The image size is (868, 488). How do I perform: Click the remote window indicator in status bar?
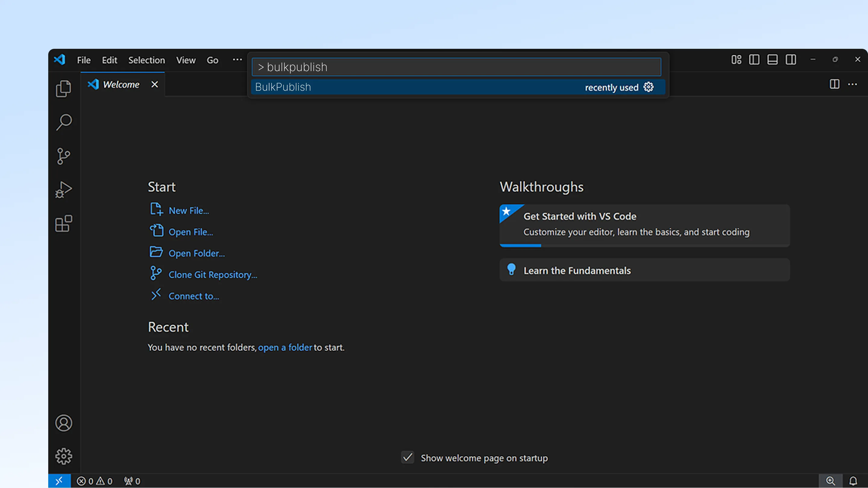59,480
